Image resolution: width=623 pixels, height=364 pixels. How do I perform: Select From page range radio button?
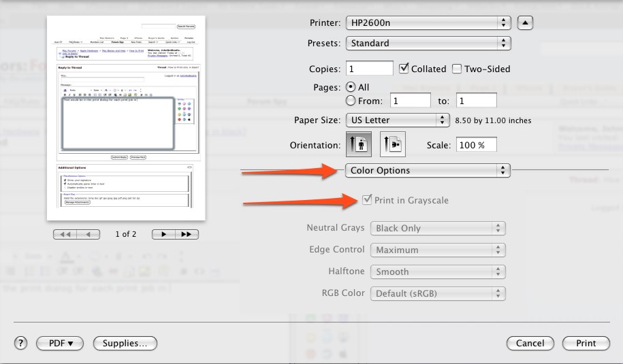[x=351, y=101]
